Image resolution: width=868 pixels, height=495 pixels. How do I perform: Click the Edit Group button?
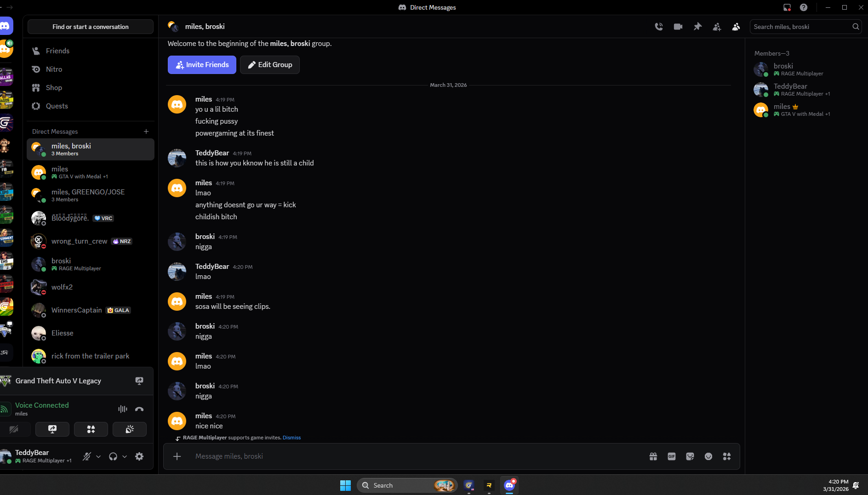(270, 65)
